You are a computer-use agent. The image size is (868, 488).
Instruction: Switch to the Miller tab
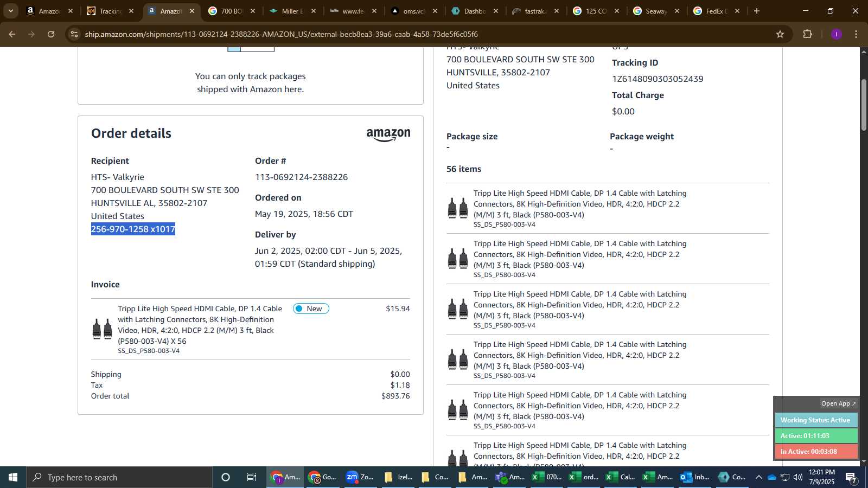(292, 11)
